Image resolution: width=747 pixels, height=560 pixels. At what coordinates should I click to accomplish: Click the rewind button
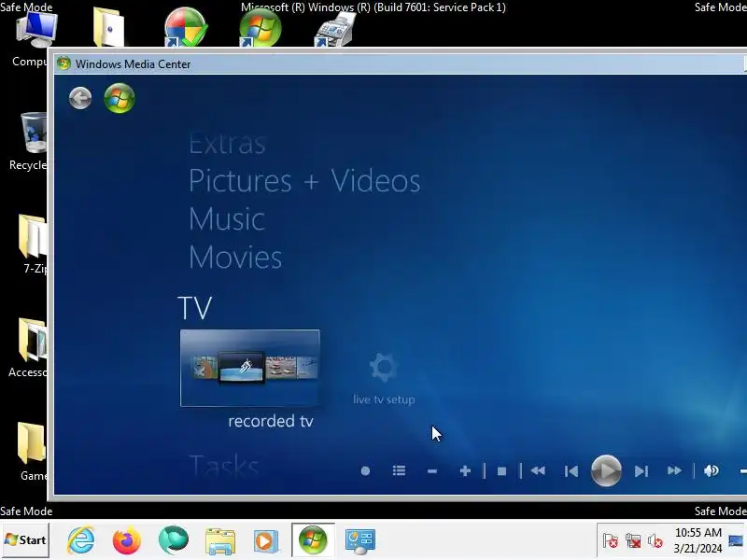538,471
